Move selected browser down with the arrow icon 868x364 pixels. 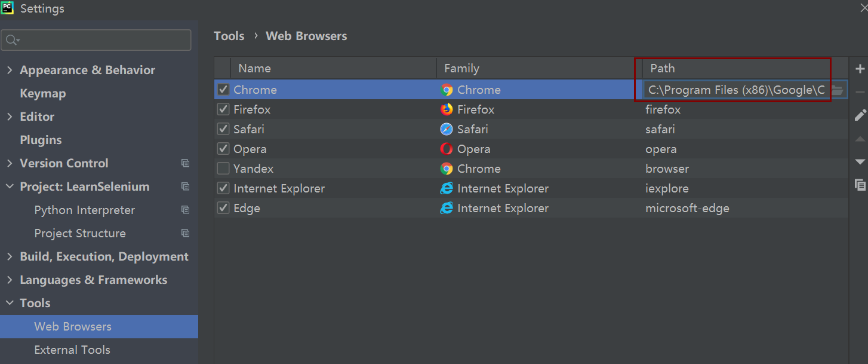tap(860, 161)
